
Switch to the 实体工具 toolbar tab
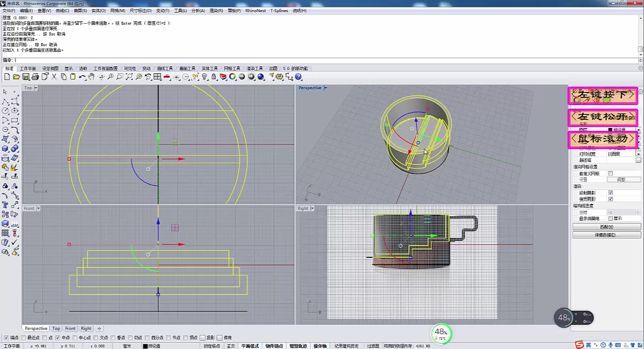point(210,68)
